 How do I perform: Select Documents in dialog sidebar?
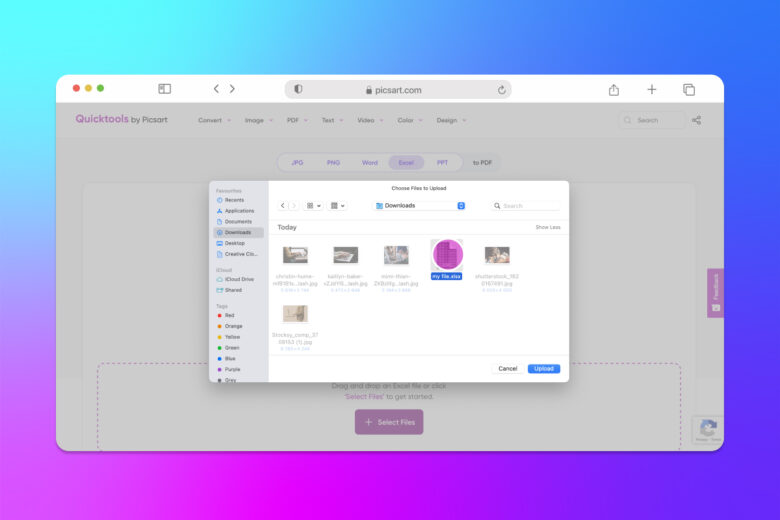click(x=239, y=222)
